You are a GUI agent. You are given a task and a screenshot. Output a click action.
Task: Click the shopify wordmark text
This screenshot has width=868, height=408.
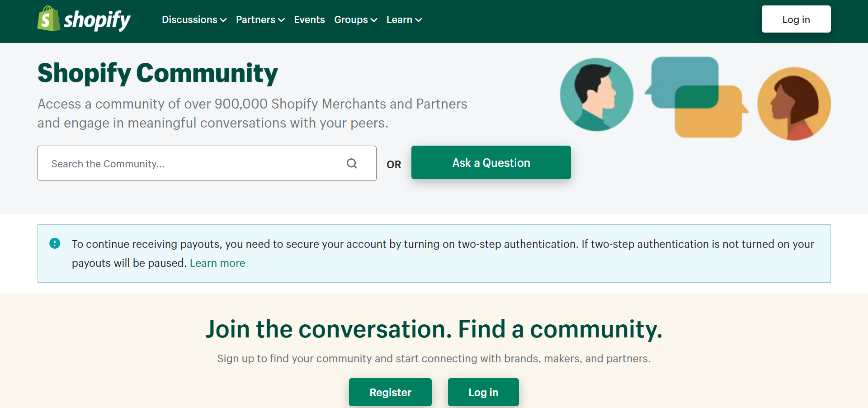[97, 20]
